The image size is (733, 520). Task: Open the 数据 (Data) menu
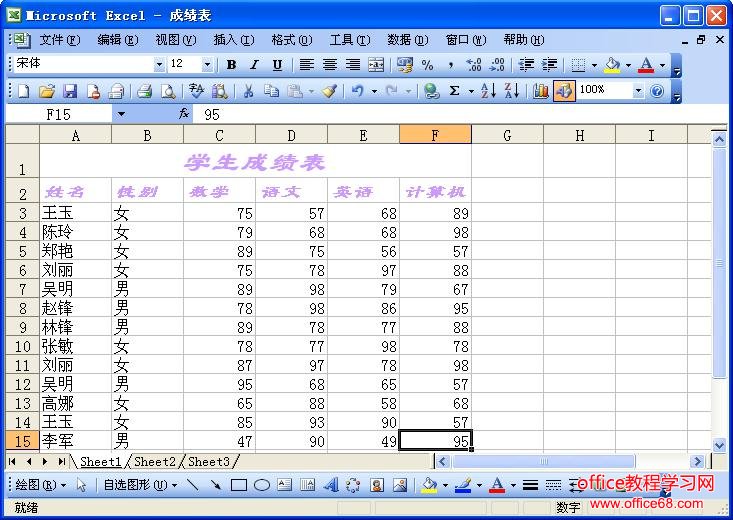(408, 40)
